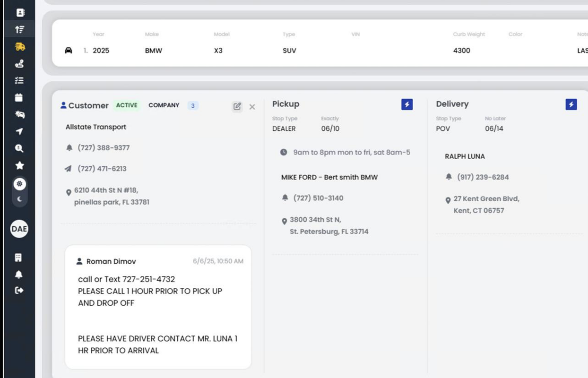Click the sort-ascending list icon in sidebar
The height and width of the screenshot is (378, 588).
[19, 29]
